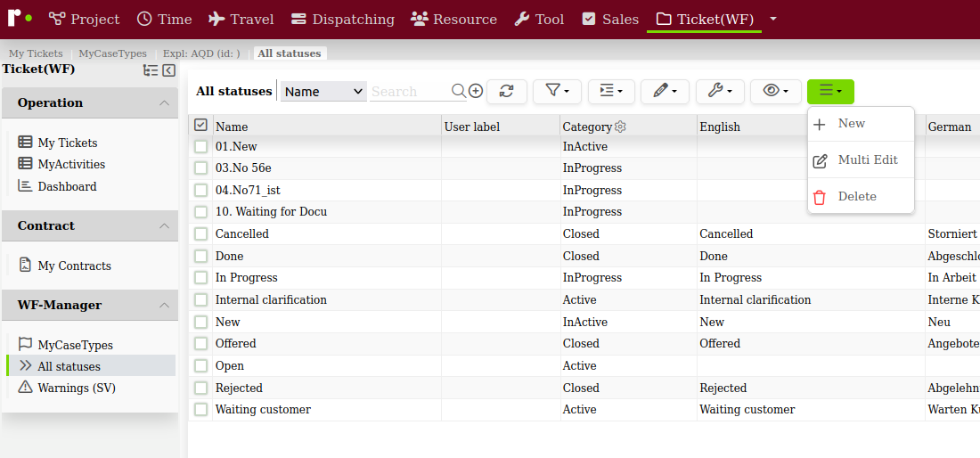This screenshot has width=980, height=458.
Task: Check the box for 10. Waiting for Docu
Action: point(200,212)
